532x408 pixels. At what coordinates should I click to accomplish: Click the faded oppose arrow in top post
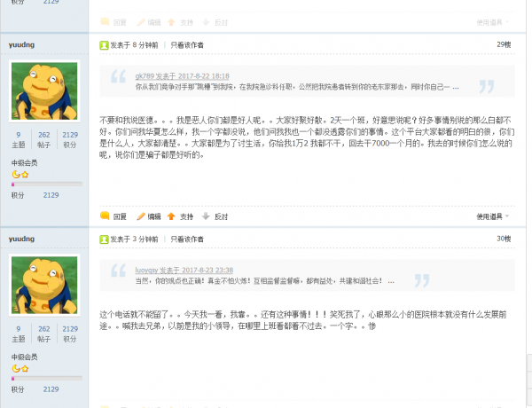[x=206, y=22]
